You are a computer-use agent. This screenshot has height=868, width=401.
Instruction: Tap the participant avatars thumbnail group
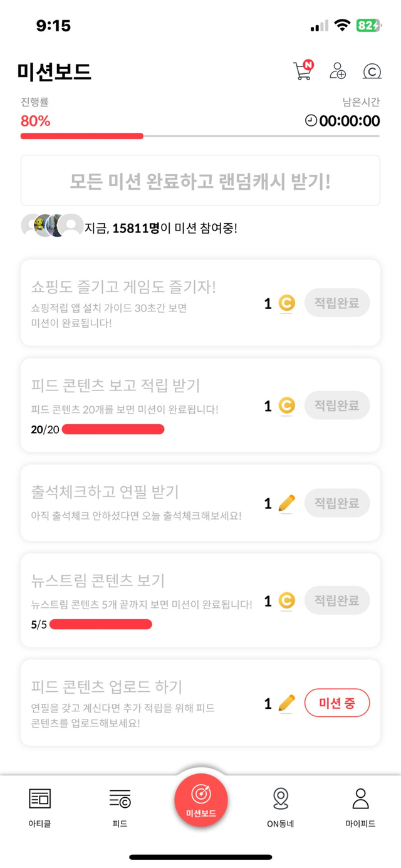52,226
